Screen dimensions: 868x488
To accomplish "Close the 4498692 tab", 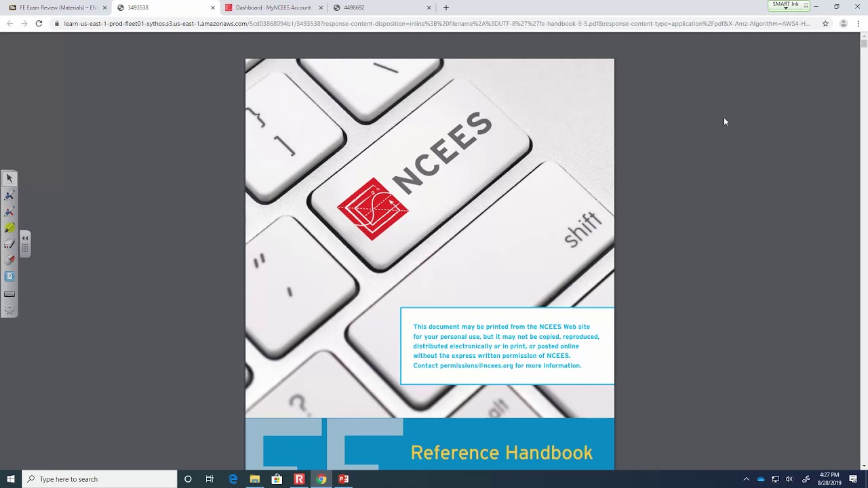I will point(429,7).
